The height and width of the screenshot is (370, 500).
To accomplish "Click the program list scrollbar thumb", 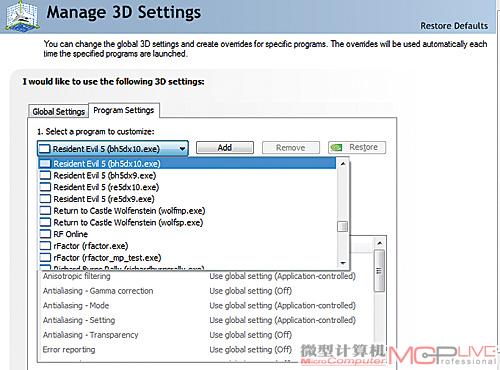I will pyautogui.click(x=342, y=226).
